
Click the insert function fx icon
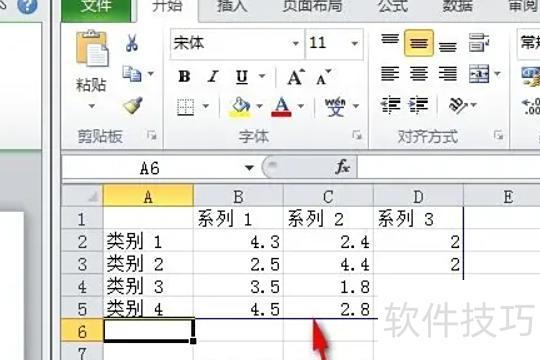click(343, 167)
